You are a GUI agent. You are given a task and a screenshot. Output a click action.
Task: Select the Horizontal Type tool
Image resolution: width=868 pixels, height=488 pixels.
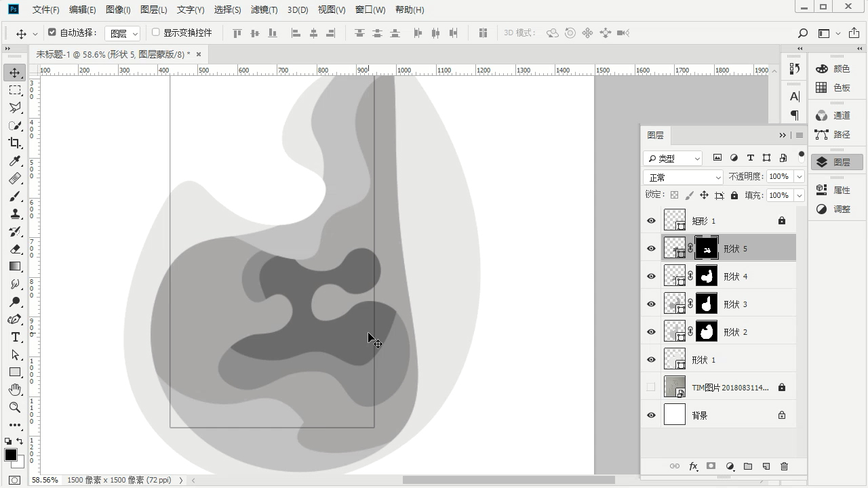15,337
